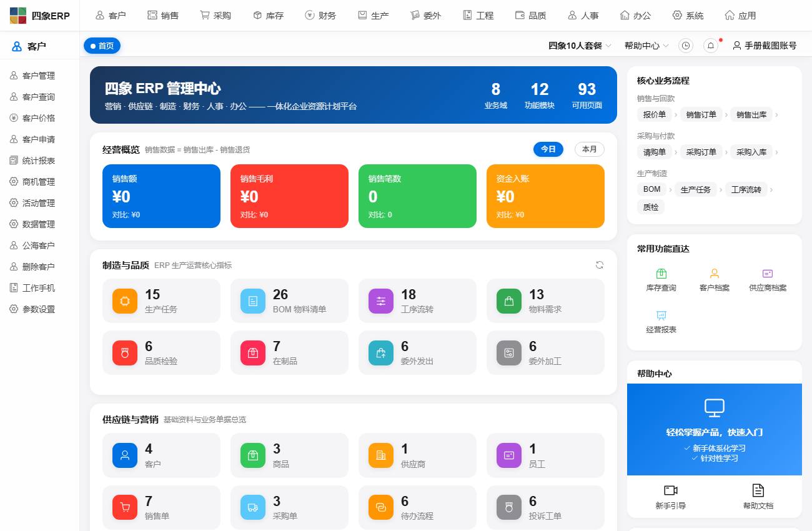Open the 库存 top menu
This screenshot has height=531, width=812.
click(268, 16)
